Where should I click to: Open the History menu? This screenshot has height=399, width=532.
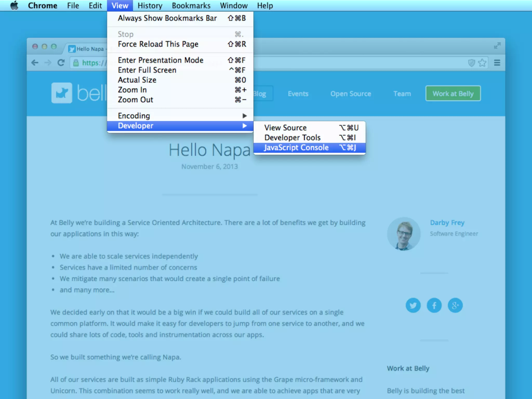[x=150, y=5]
